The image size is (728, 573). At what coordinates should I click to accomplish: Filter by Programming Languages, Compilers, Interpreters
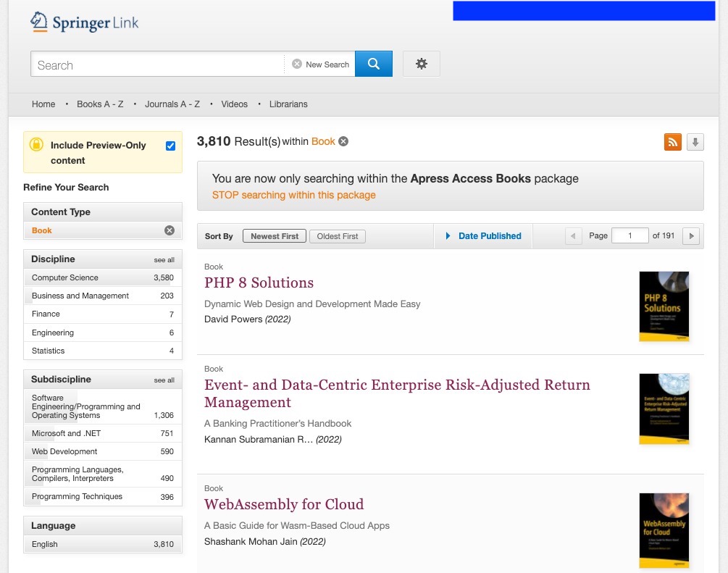tap(103, 474)
